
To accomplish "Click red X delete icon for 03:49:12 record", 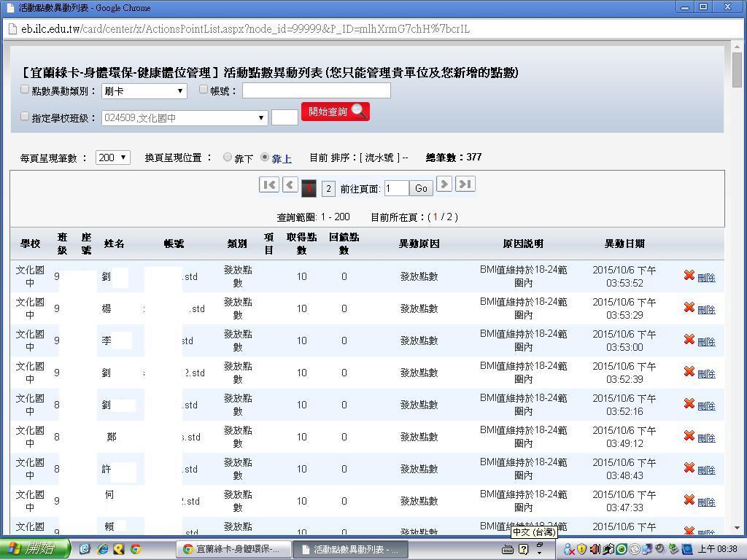I will (x=689, y=436).
